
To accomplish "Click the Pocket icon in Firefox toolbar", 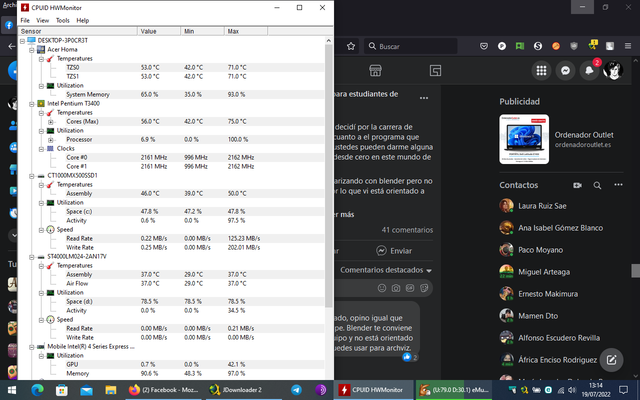I will (484, 46).
